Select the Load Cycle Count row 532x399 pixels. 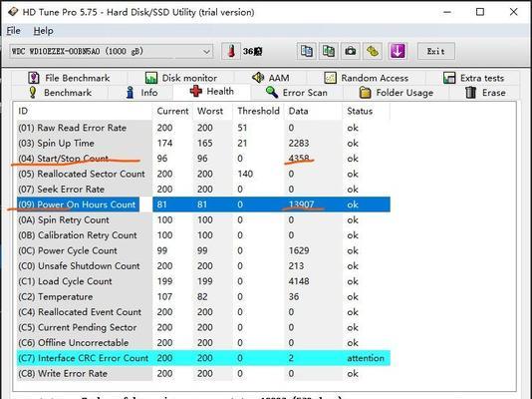tap(203, 281)
